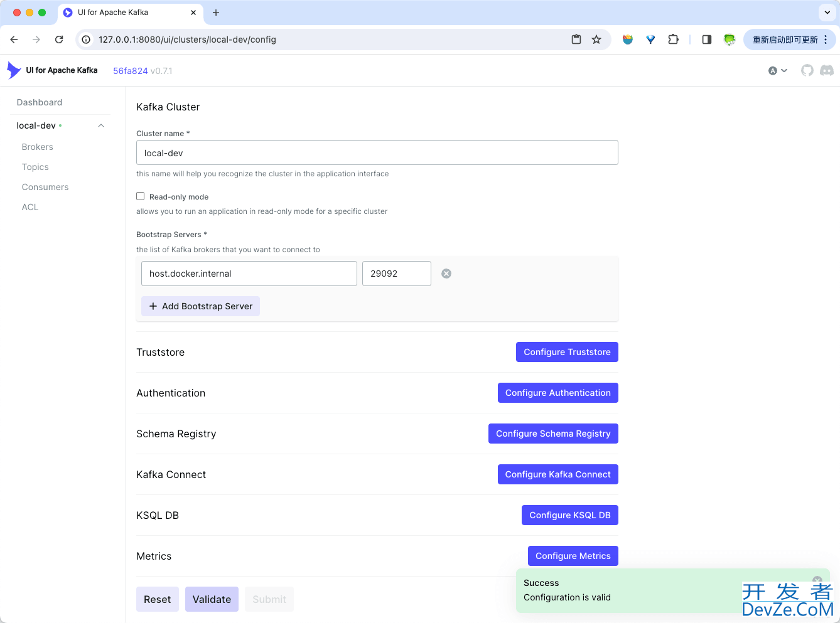Focus the port 29092 field
840x623 pixels.
[x=397, y=274]
